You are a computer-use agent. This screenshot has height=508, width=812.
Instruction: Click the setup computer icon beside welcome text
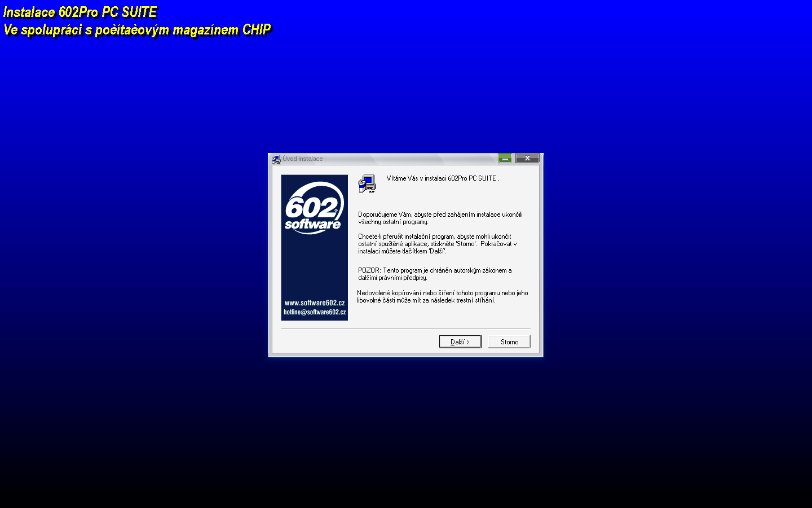pos(367,183)
